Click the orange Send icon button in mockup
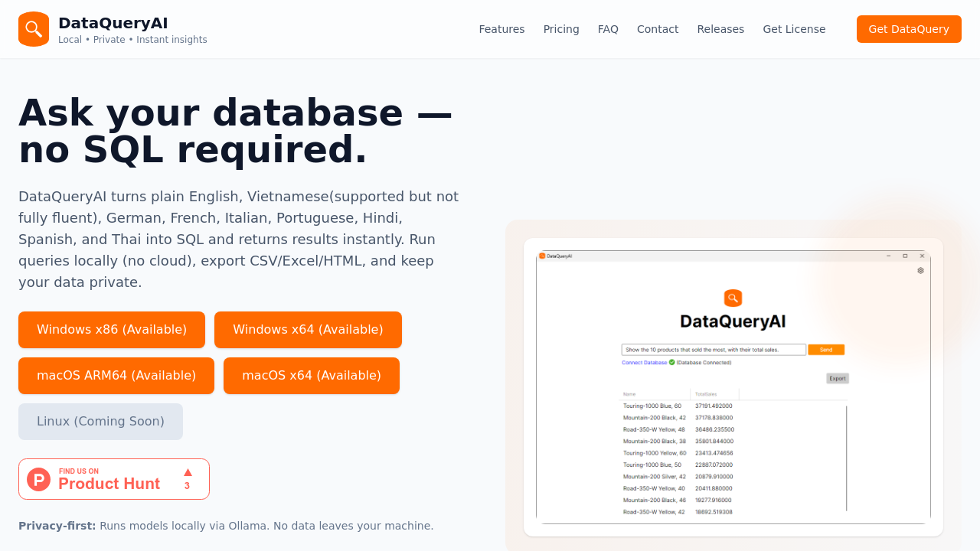The height and width of the screenshot is (551, 980). point(826,349)
